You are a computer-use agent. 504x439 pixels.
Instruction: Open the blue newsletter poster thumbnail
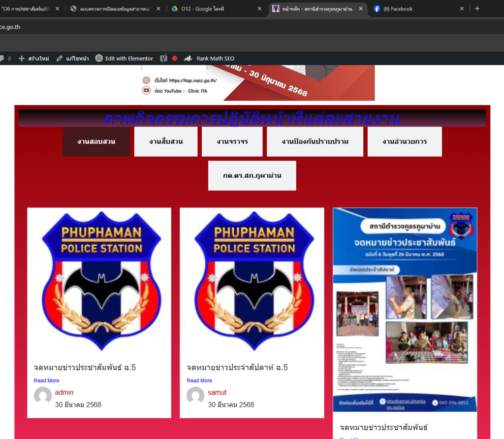405,309
